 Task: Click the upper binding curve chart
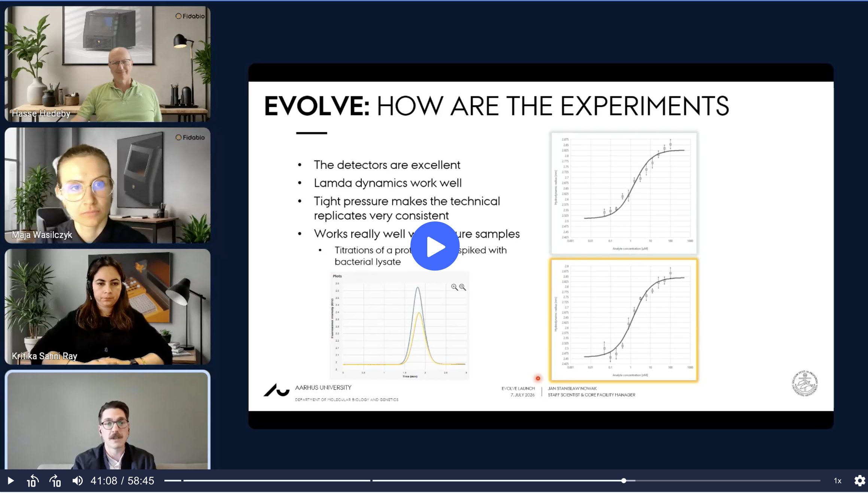[623, 193]
